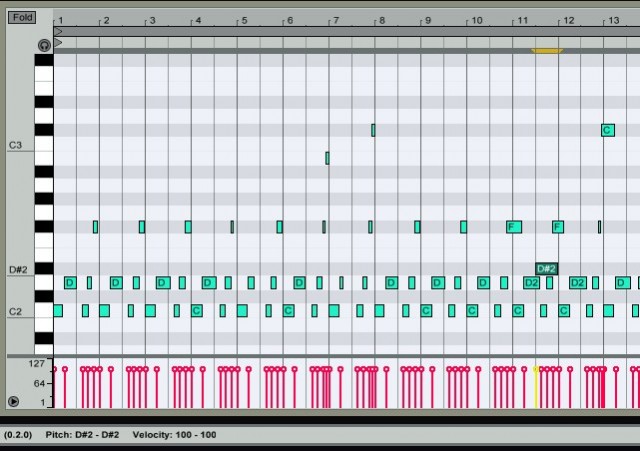
Task: Select the lone note just before bar 7
Action: (x=327, y=158)
